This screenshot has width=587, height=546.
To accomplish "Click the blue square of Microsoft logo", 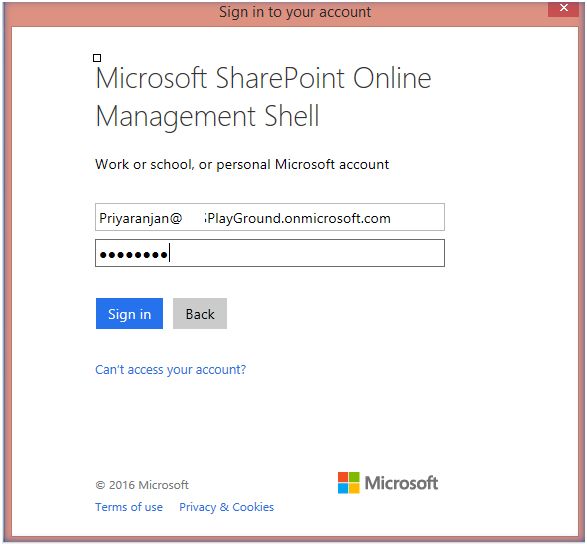I will pos(343,488).
